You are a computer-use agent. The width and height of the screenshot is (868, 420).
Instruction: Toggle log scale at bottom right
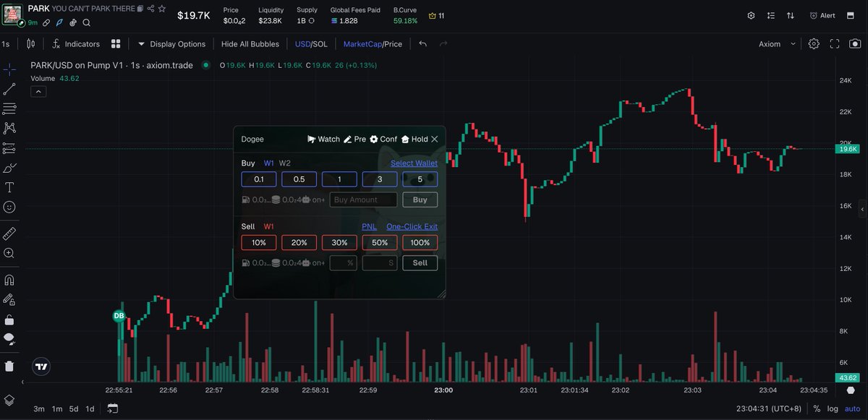[x=833, y=408]
